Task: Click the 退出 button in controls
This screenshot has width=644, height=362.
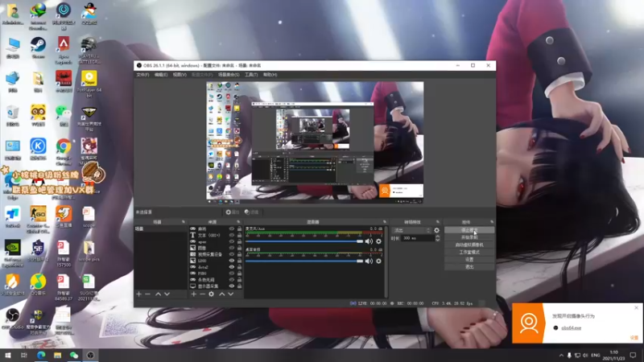Action: point(469,267)
